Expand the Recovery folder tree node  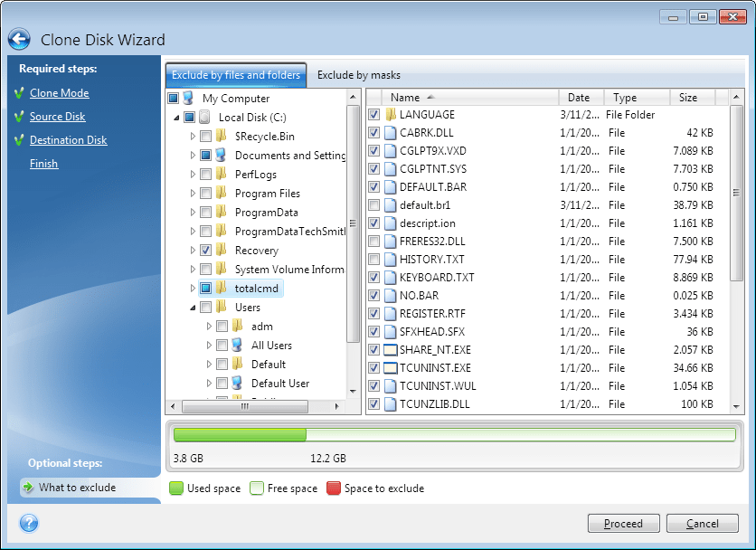[x=193, y=251]
